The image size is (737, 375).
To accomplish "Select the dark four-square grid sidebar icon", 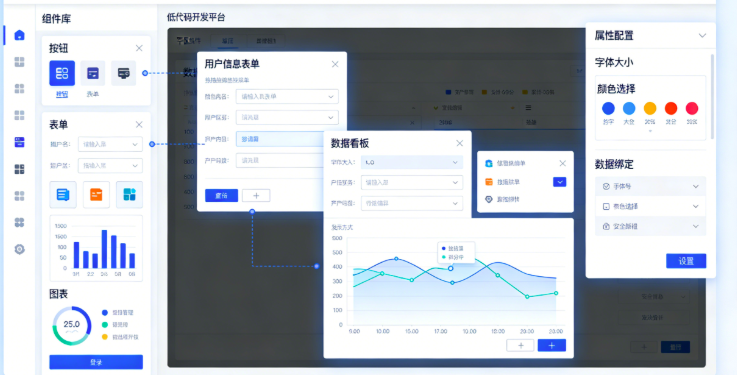I will click(x=19, y=169).
